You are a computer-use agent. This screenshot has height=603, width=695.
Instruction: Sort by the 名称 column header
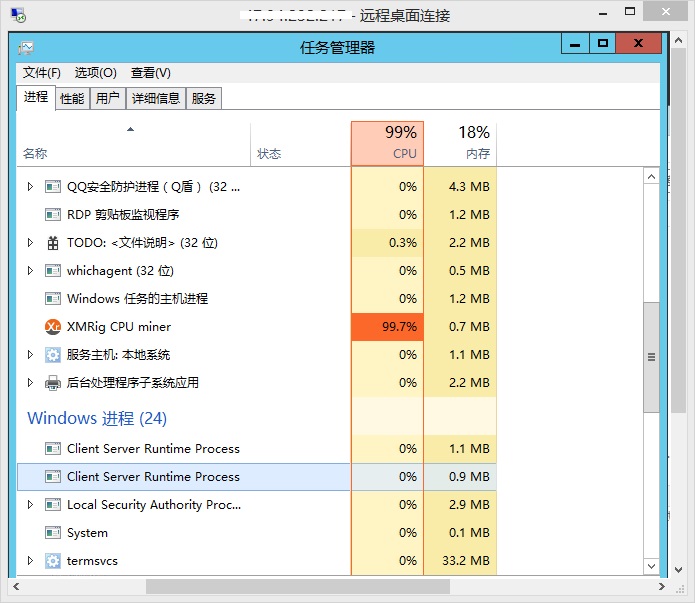(133, 144)
